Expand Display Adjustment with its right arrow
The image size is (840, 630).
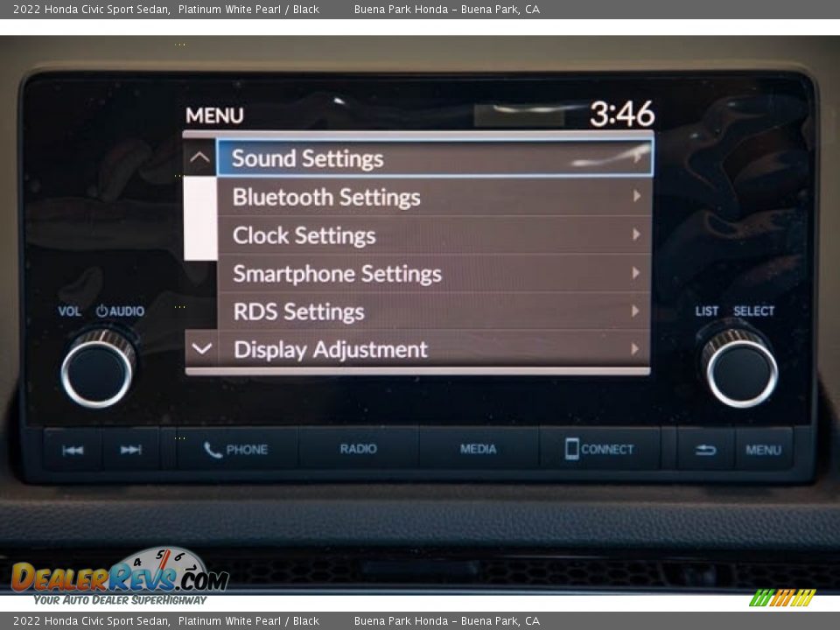click(x=636, y=349)
